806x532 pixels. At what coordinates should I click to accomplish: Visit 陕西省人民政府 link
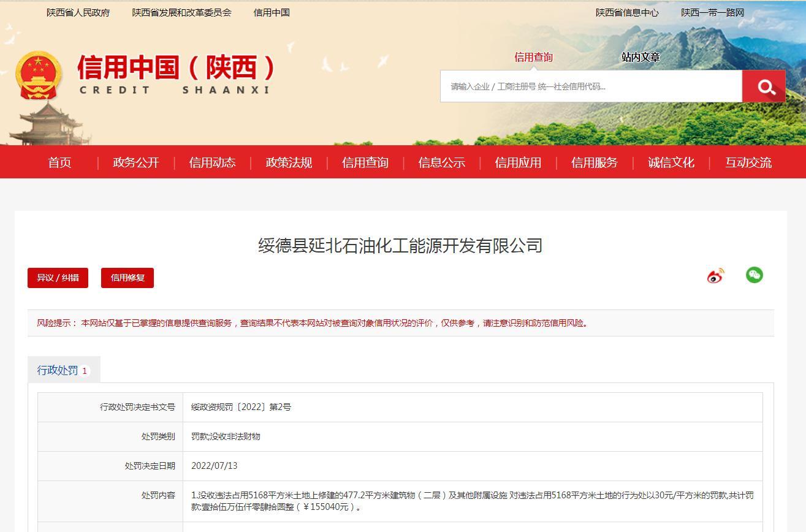78,12
